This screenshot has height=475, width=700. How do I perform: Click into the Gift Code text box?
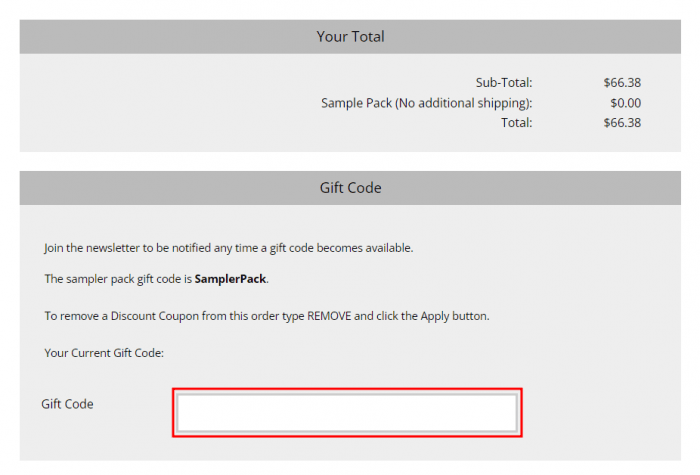point(347,412)
